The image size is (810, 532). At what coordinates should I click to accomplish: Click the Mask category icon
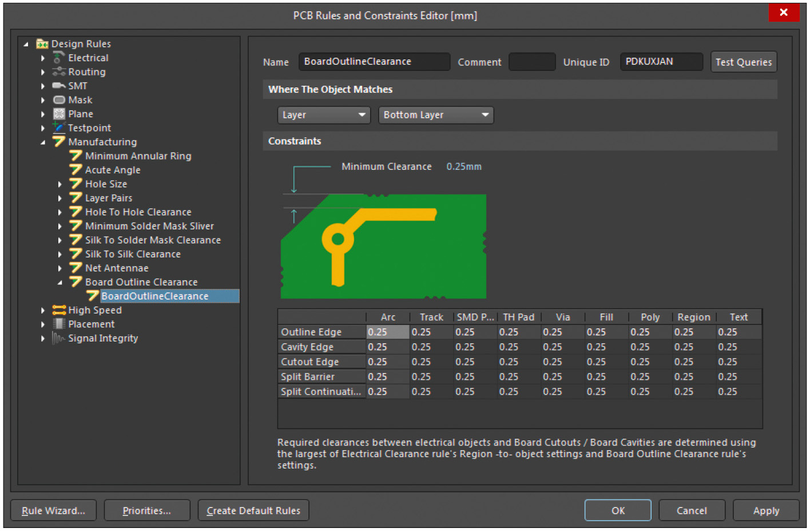[x=58, y=100]
